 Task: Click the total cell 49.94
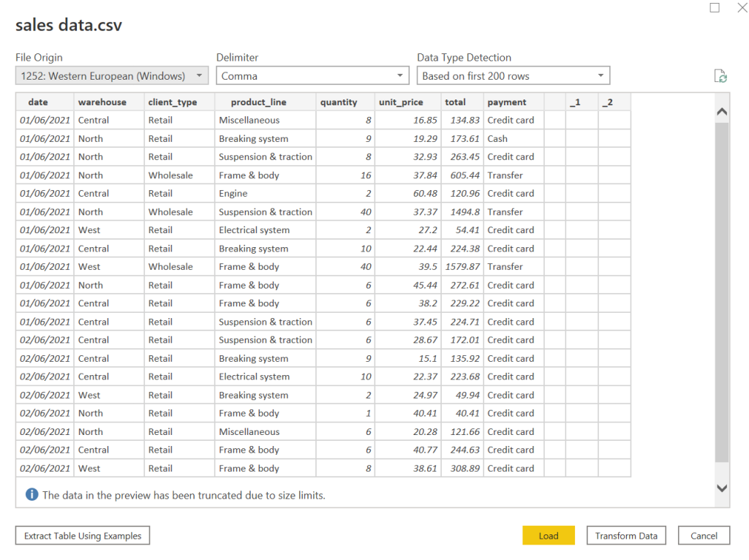[462, 396]
